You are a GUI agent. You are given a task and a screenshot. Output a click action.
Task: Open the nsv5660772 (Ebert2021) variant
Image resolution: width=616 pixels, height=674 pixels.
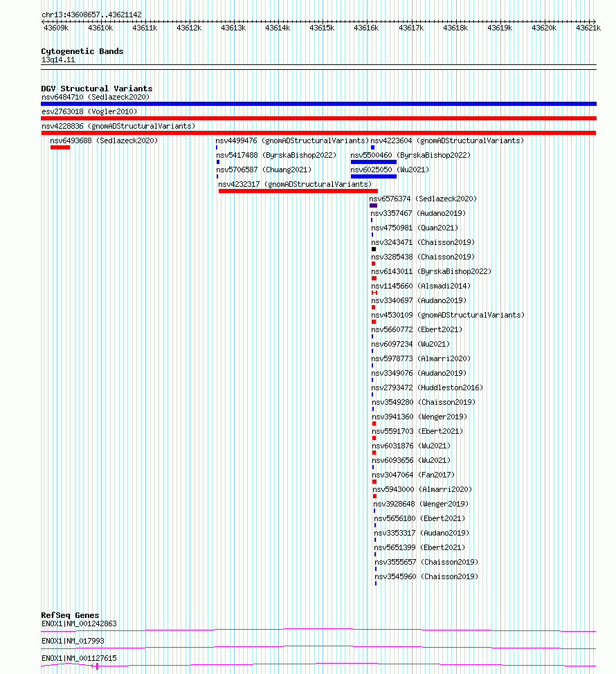pos(417,329)
